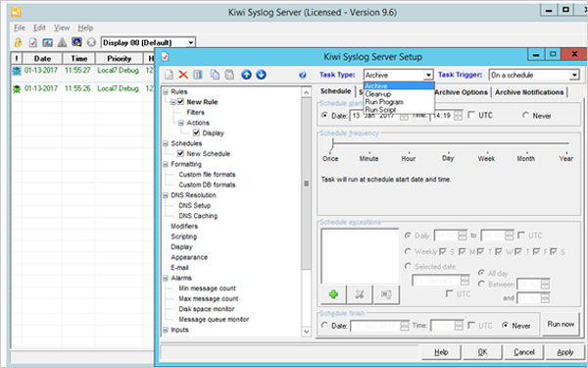Click the globe monitor icon in main toolbar
Viewport: 588px width, 368px height.
coord(76,42)
